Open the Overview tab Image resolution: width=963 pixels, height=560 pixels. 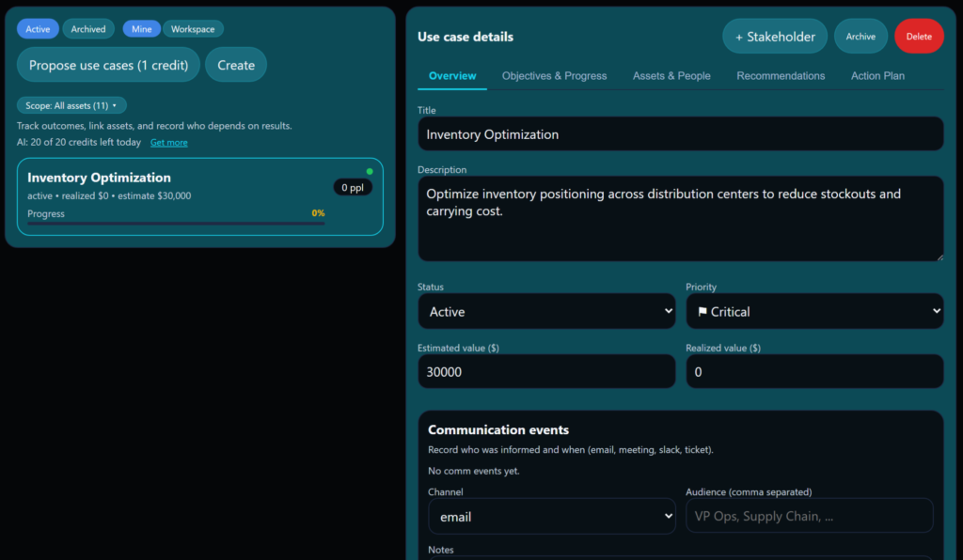pos(452,76)
